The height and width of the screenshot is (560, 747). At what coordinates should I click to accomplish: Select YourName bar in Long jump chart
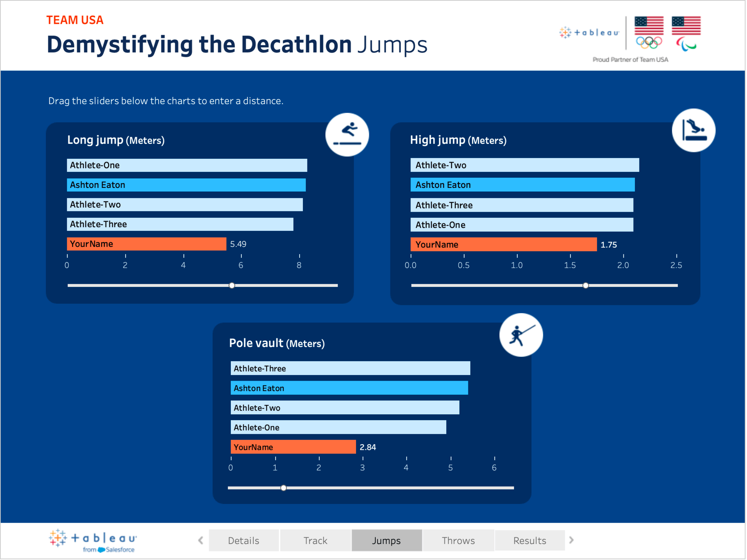[146, 244]
